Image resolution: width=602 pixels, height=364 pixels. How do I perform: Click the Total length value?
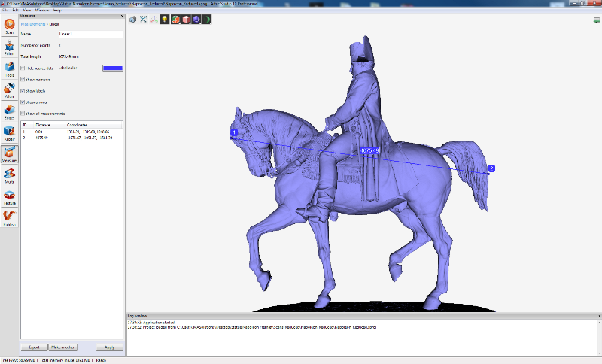tap(68, 56)
